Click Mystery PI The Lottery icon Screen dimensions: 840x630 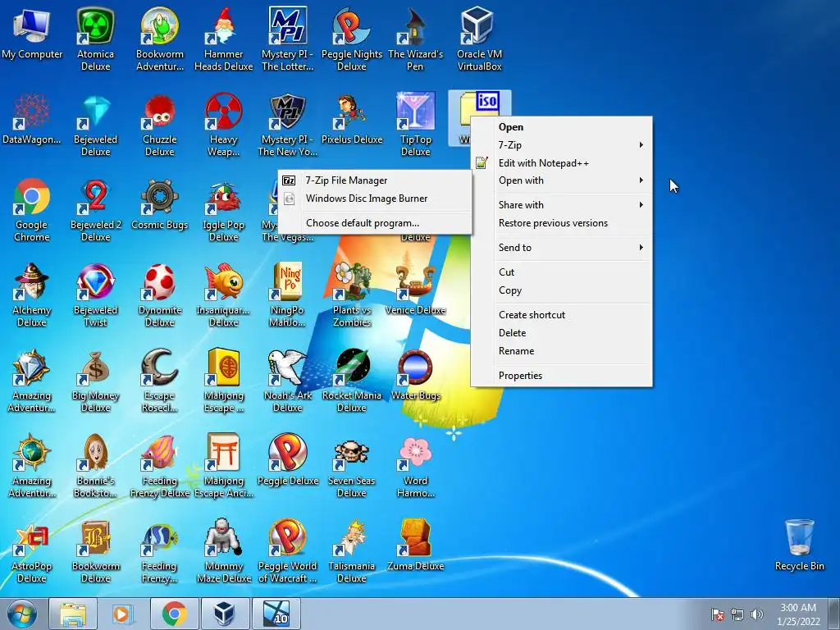point(288,39)
